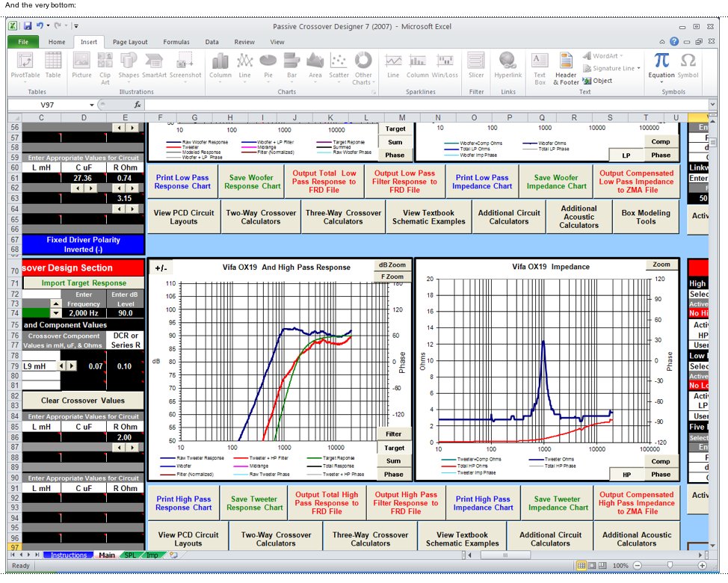
Task: Insert an Area chart
Action: [x=315, y=67]
